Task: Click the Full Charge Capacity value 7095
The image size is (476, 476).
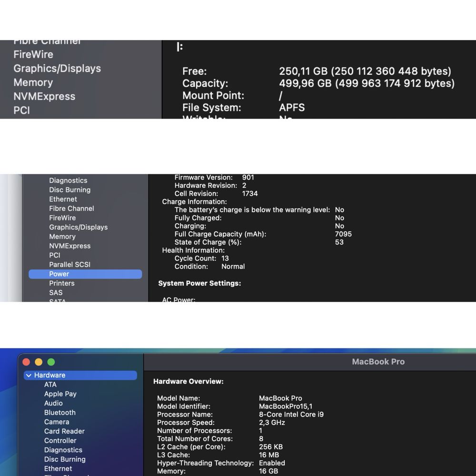Action: (343, 234)
